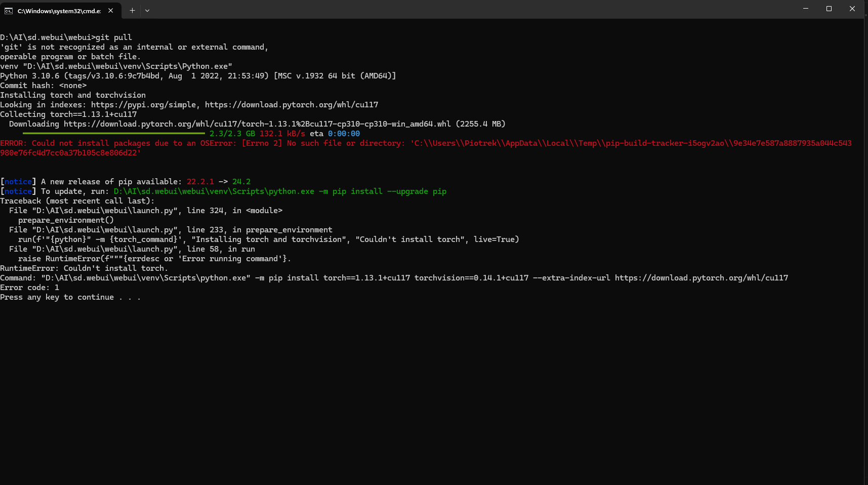Close the terminal window
868x485 pixels.
852,9
